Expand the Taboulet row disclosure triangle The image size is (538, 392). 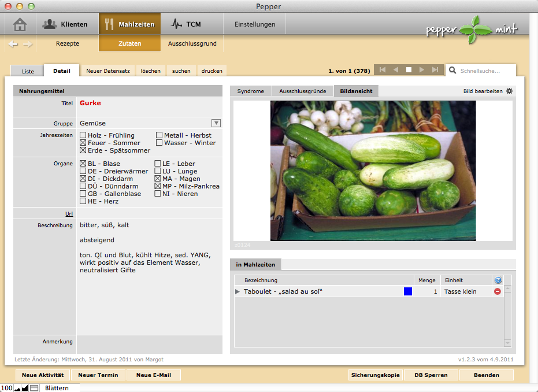(238, 291)
